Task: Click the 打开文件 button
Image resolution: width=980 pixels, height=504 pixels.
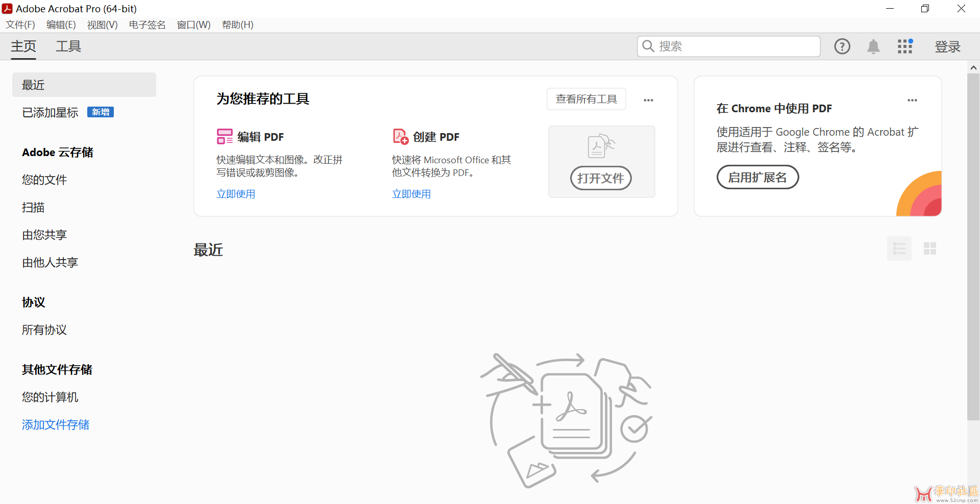Action: pyautogui.click(x=601, y=178)
